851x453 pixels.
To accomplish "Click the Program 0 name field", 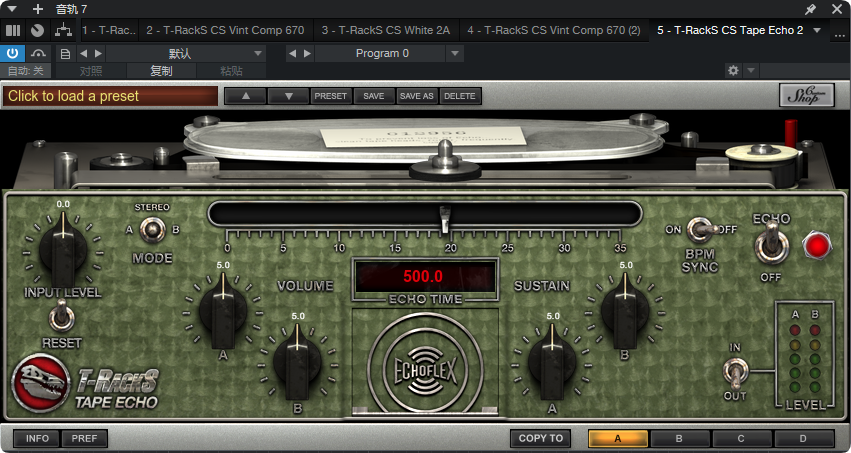I will [381, 54].
